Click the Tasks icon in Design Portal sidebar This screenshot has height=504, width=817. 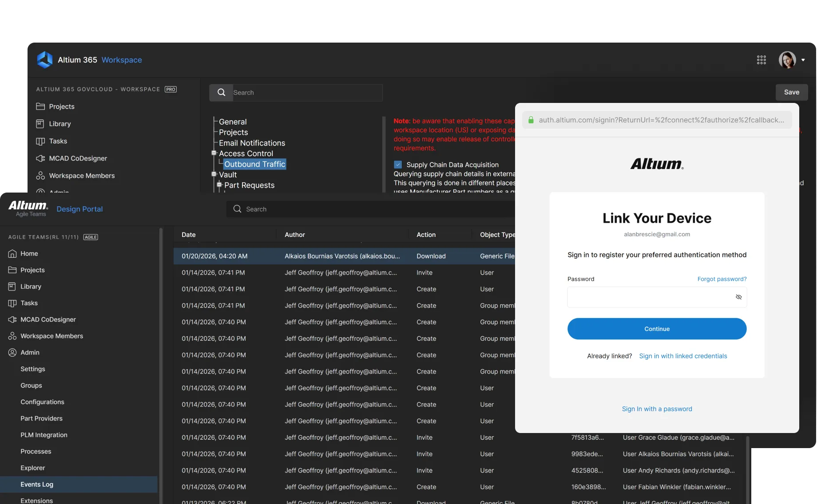(x=12, y=303)
